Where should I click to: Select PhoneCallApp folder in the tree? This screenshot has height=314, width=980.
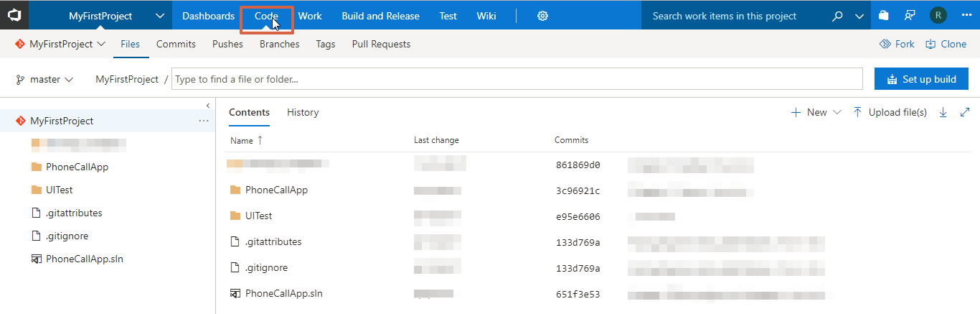77,167
